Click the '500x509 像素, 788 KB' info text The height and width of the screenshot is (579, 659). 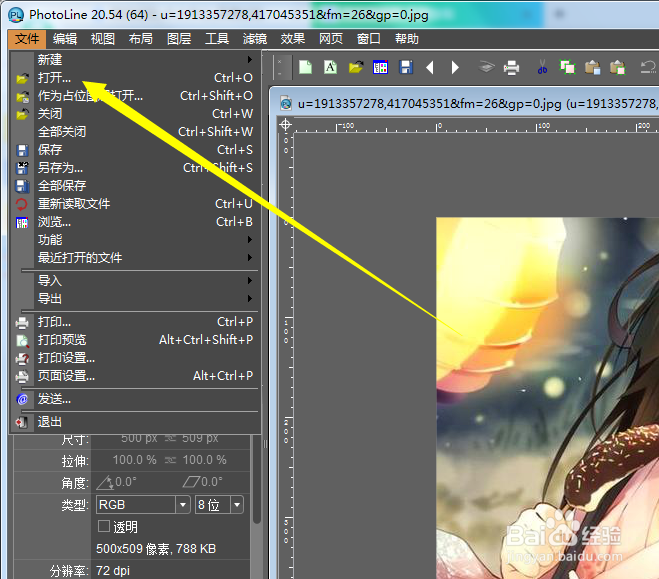tap(156, 549)
